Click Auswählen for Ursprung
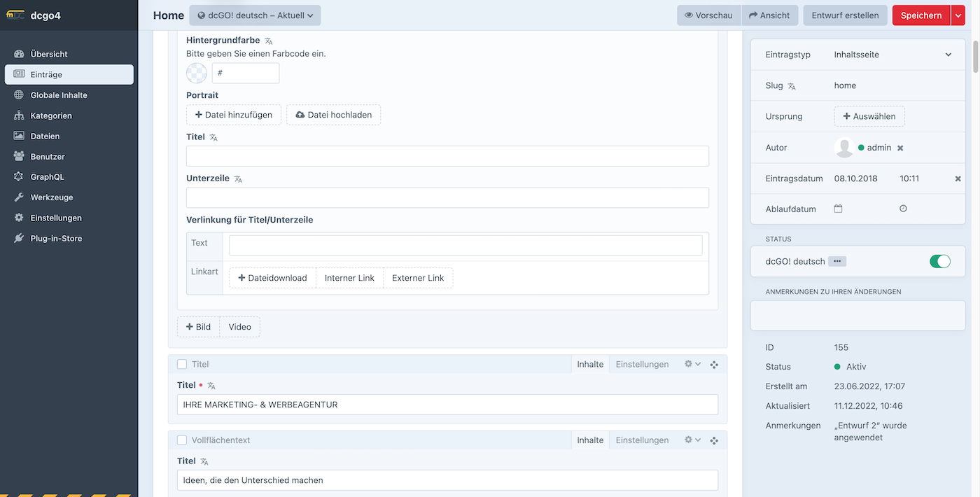This screenshot has height=497, width=980. point(869,116)
